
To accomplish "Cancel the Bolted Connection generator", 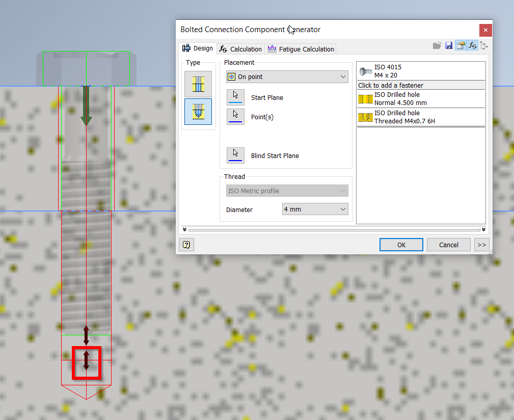I will click(448, 245).
